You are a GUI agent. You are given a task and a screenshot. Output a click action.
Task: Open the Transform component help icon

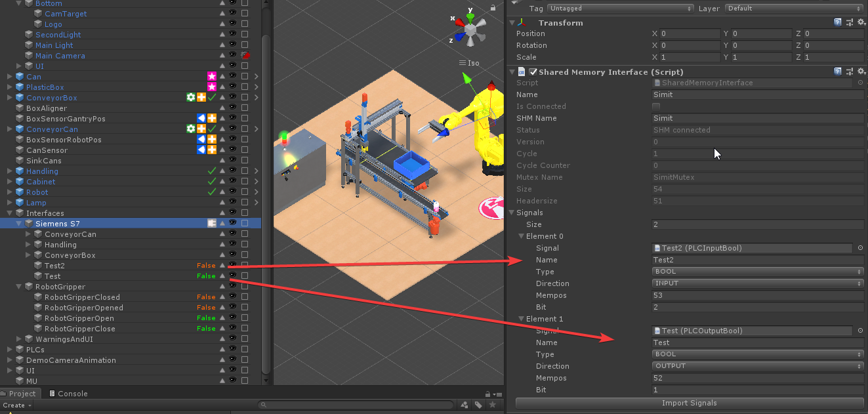point(838,22)
